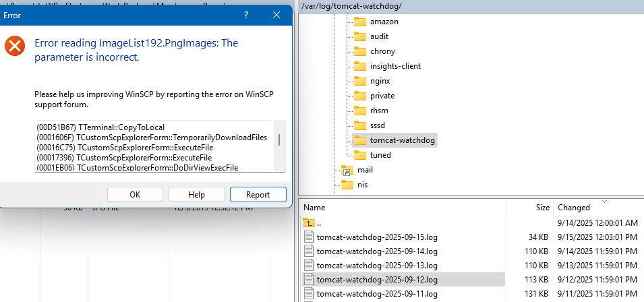Sort files by Size column header
This screenshot has width=644, height=302.
click(542, 208)
